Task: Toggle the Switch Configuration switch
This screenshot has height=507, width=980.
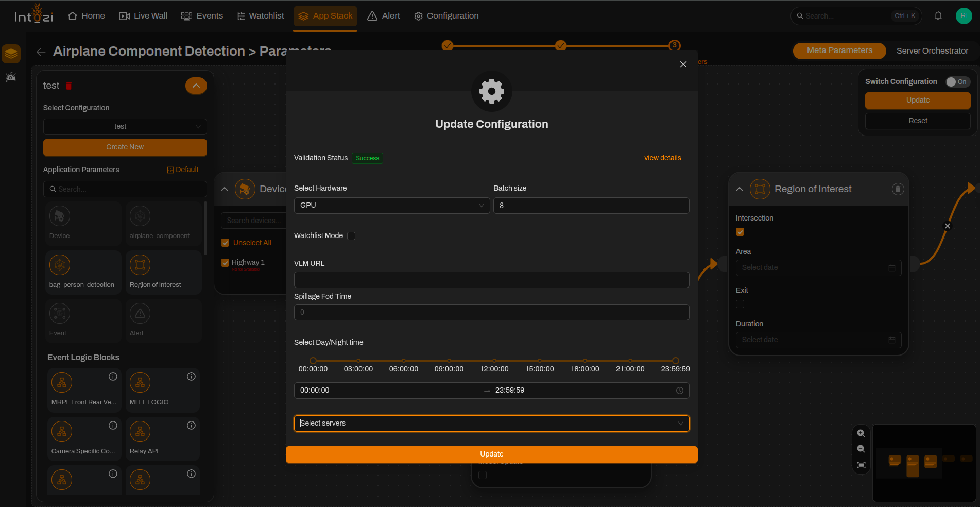Action: tap(958, 82)
